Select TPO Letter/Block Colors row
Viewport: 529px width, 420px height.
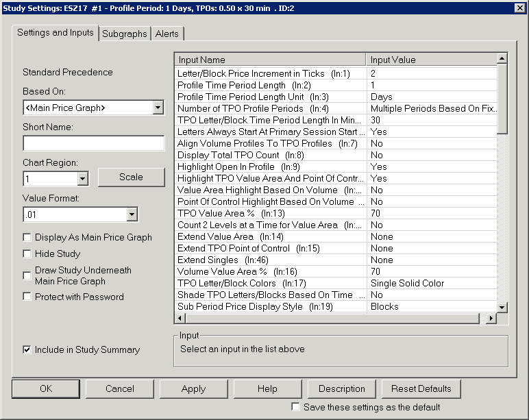[336, 283]
